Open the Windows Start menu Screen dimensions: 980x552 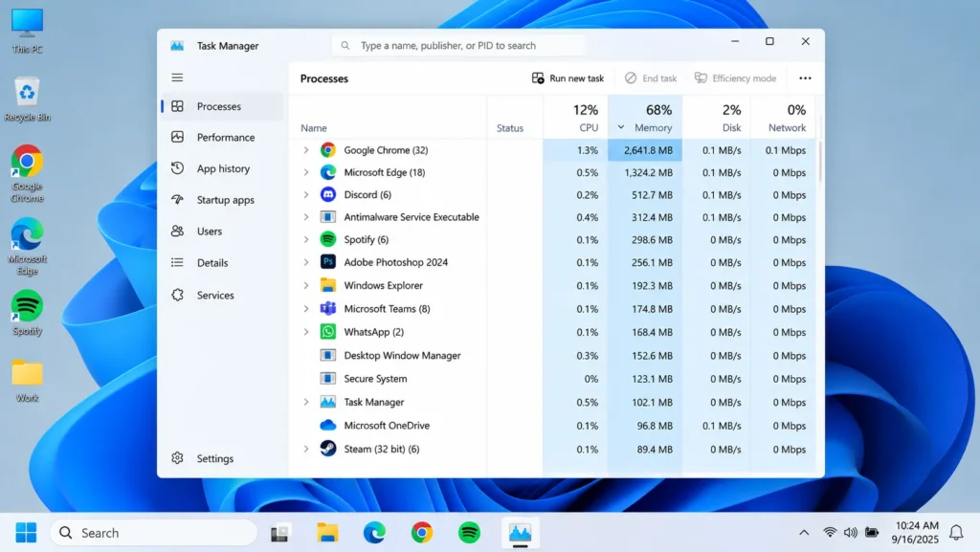(26, 533)
